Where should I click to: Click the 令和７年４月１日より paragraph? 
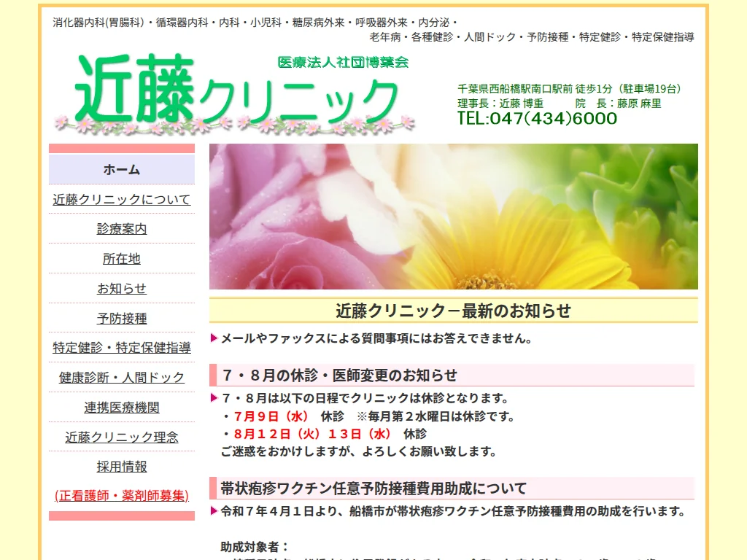coord(453,511)
